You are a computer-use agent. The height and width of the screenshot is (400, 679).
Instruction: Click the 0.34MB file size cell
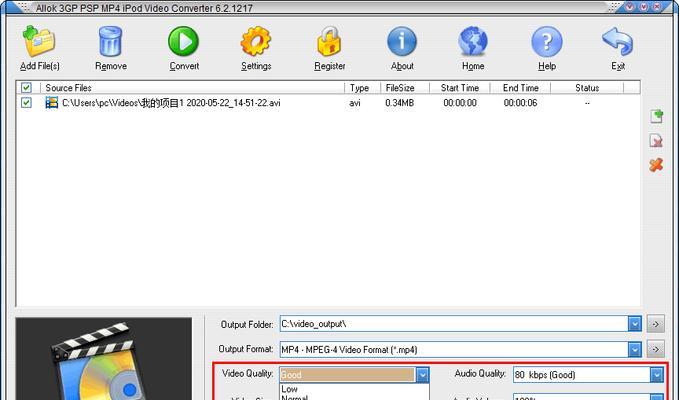click(399, 103)
